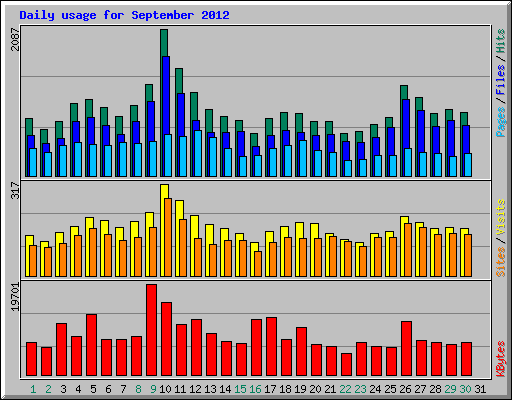Click day 30 on the x-axis
Image resolution: width=512 pixels, height=400 pixels.
pyautogui.click(x=465, y=389)
